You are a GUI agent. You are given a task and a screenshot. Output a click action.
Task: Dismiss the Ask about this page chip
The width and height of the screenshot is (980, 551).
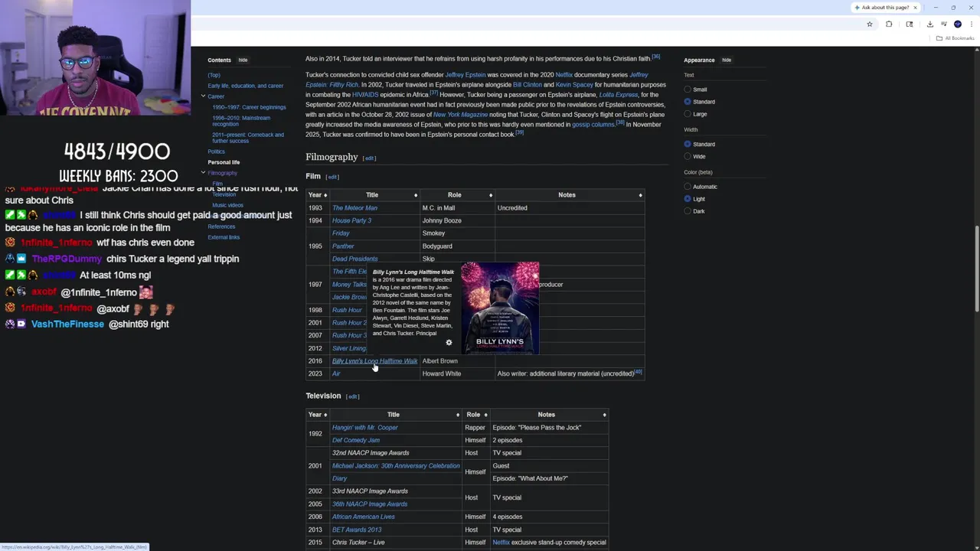915,8
